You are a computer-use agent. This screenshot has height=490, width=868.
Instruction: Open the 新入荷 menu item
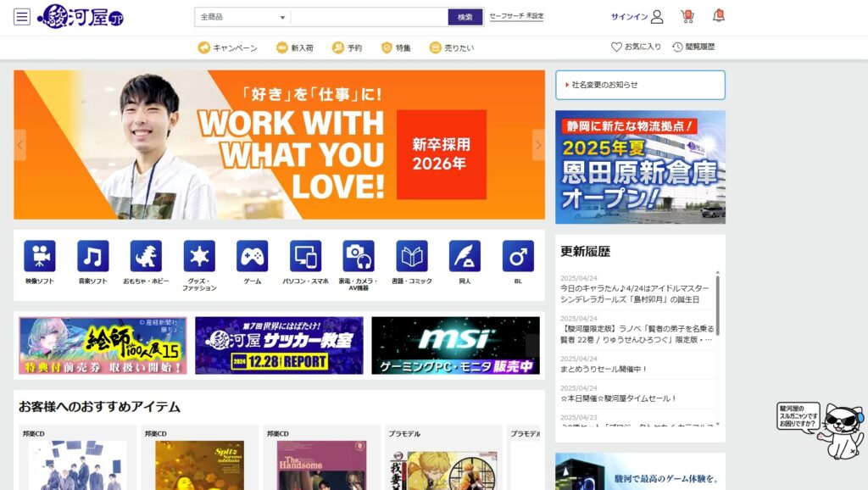click(295, 47)
